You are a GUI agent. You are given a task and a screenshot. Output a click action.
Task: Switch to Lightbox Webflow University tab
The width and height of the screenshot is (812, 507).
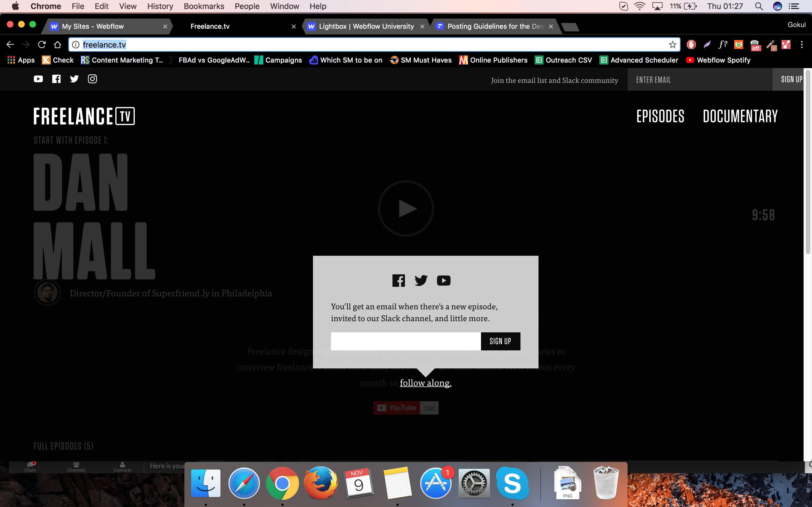click(x=366, y=26)
